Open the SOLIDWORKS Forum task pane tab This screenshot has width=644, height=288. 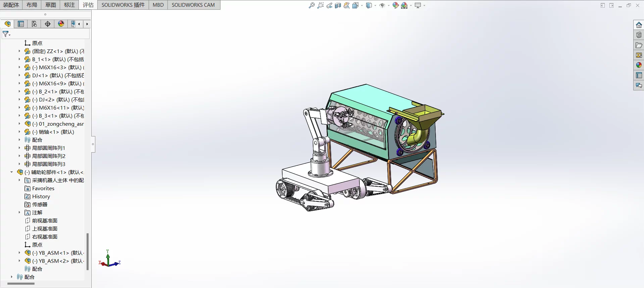[639, 85]
